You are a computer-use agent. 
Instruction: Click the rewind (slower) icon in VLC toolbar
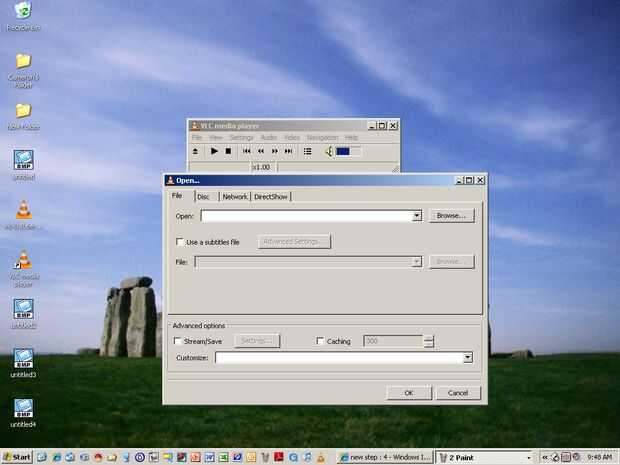click(x=261, y=151)
